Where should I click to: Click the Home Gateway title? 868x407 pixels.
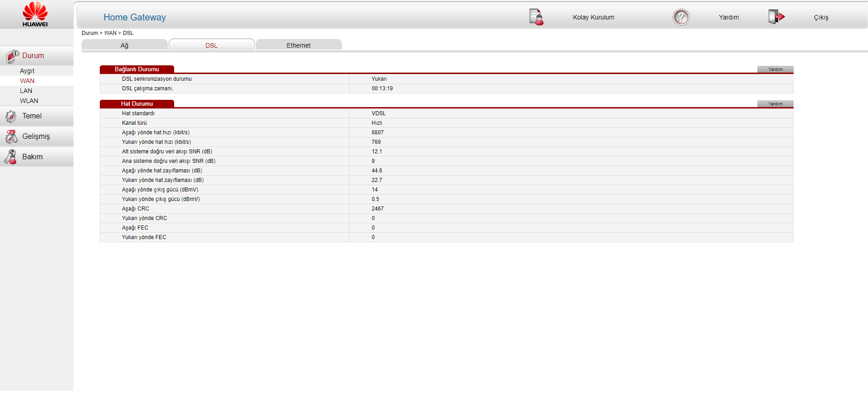point(135,17)
